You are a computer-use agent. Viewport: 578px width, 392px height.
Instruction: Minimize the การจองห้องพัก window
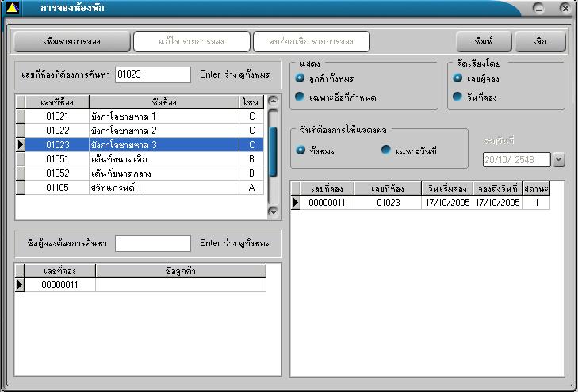pyautogui.click(x=538, y=8)
